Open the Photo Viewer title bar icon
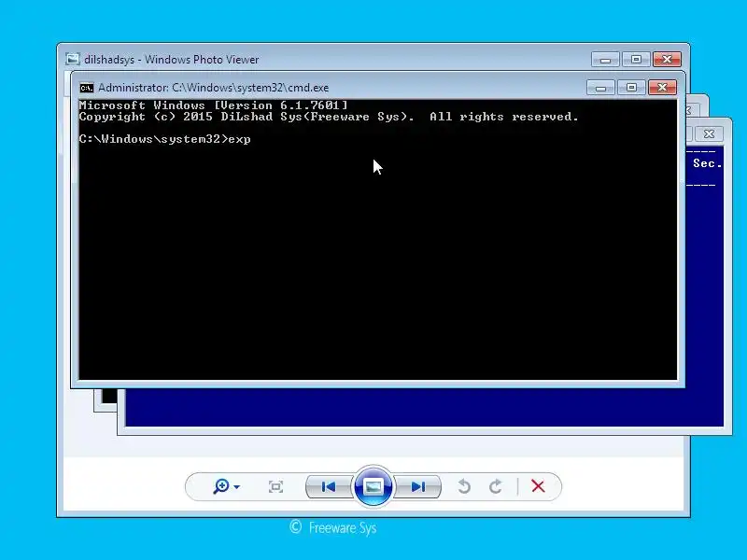Screen dimensions: 747x560 coord(73,59)
